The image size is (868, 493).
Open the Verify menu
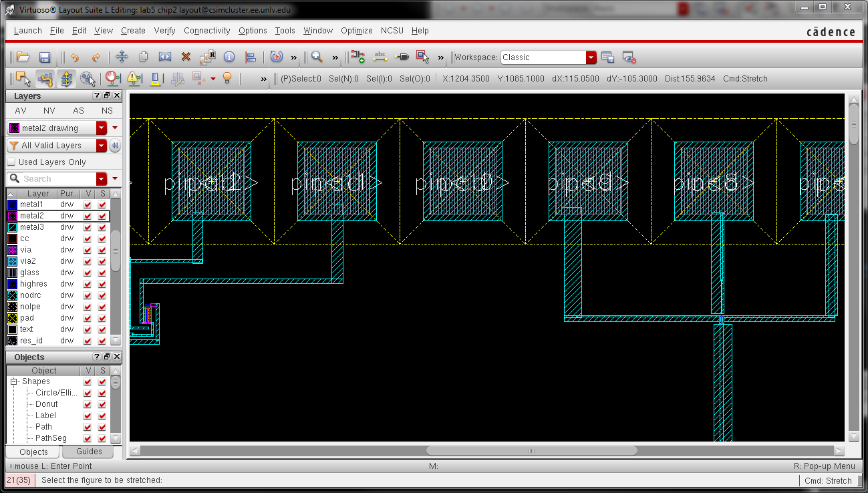pos(164,31)
